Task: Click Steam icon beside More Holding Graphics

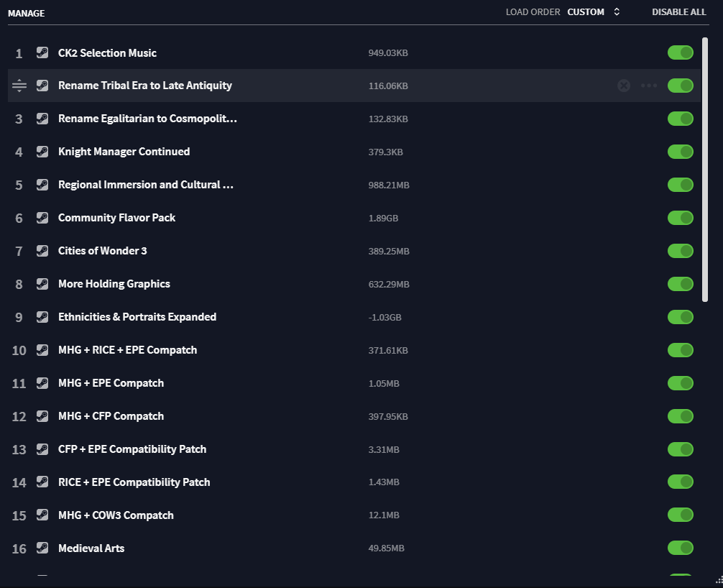Action: tap(42, 284)
